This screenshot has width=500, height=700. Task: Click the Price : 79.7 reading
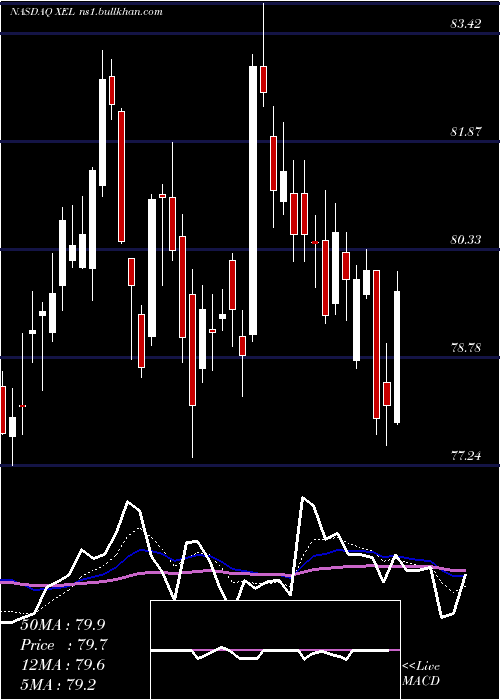point(64,646)
